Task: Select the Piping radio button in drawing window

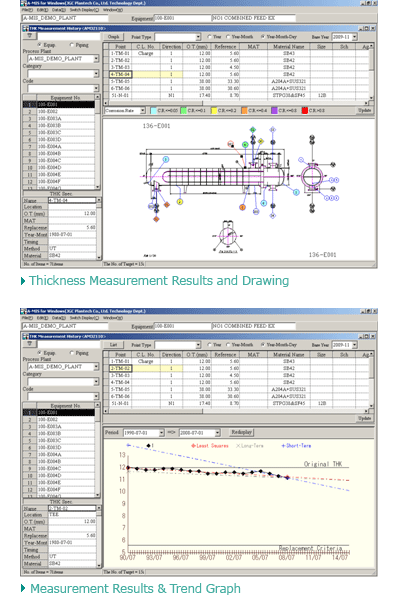Action: coord(72,45)
